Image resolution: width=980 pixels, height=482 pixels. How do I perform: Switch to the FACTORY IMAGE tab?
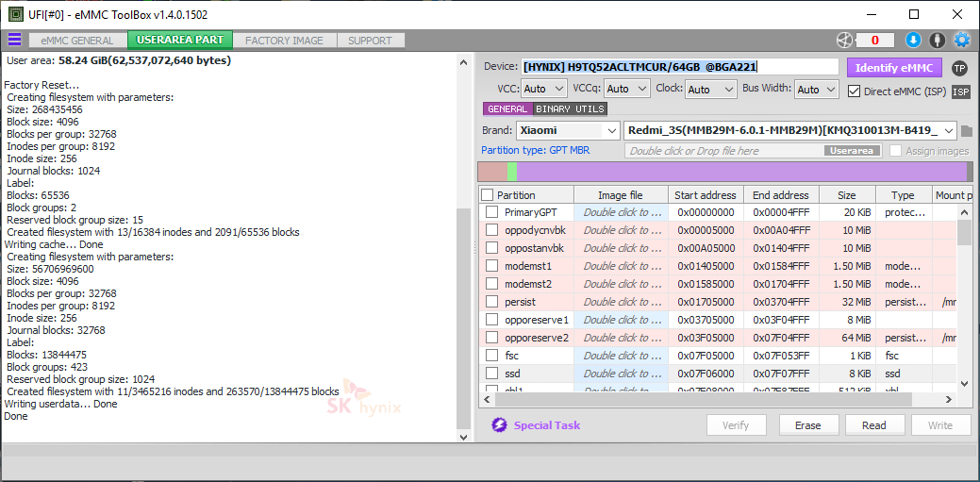(284, 41)
